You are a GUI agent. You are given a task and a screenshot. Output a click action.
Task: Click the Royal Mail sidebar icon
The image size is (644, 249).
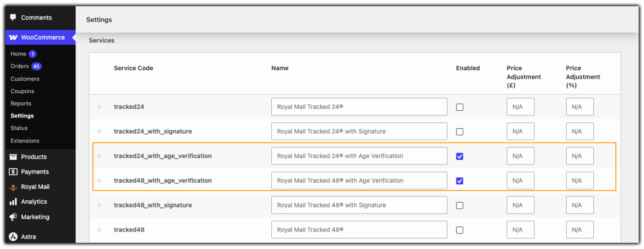tap(13, 187)
